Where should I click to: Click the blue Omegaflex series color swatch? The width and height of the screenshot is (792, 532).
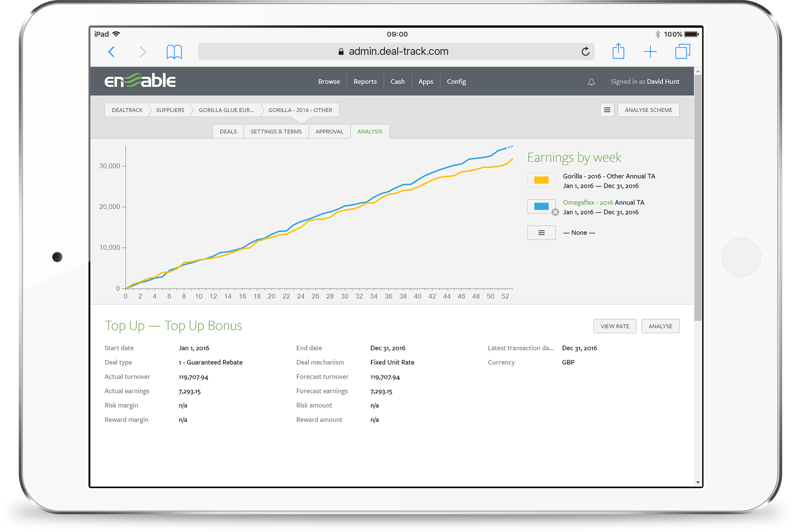[541, 206]
